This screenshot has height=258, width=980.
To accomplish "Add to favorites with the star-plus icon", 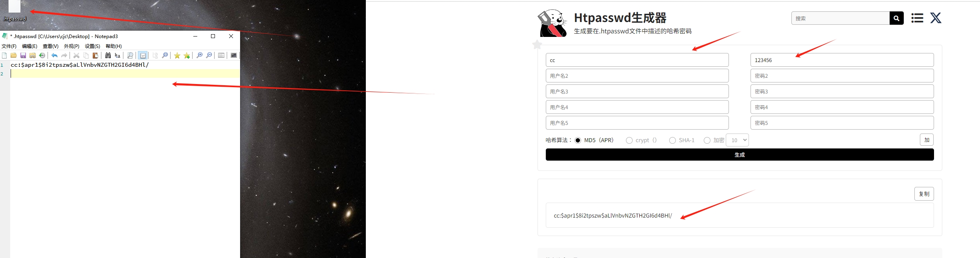I will pyautogui.click(x=187, y=55).
